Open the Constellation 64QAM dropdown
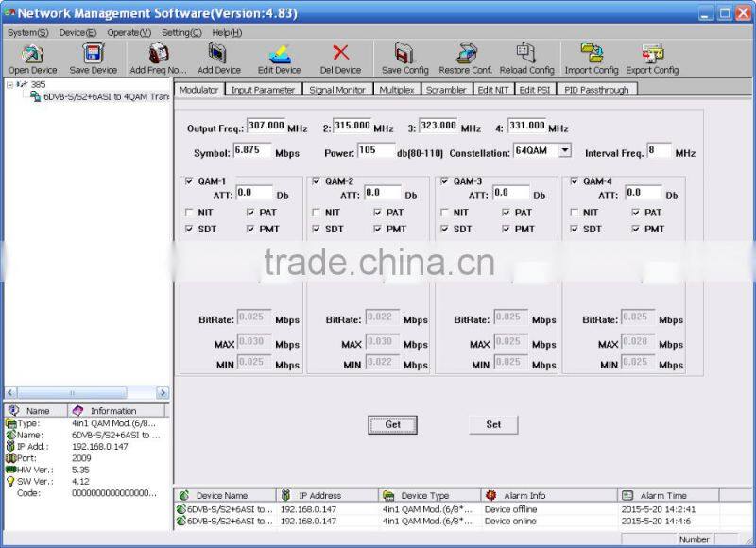 coord(564,150)
